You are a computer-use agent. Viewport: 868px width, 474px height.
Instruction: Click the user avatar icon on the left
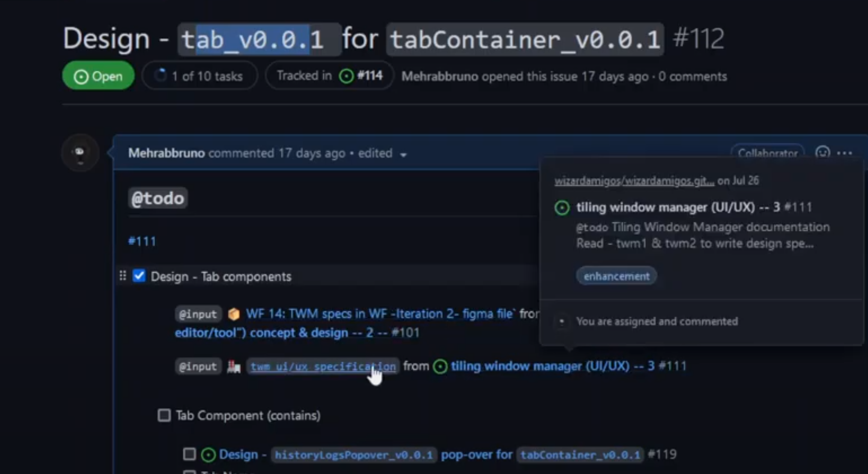tap(80, 153)
